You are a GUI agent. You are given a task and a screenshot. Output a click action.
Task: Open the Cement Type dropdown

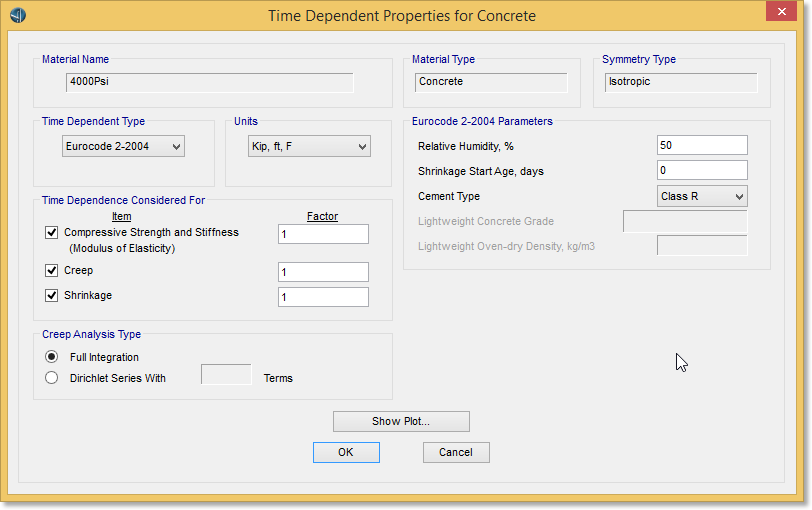(x=702, y=196)
